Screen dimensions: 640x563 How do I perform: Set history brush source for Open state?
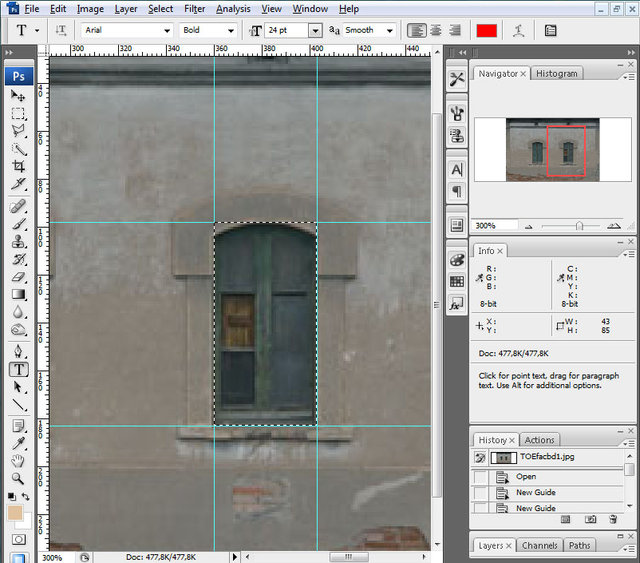(x=481, y=477)
